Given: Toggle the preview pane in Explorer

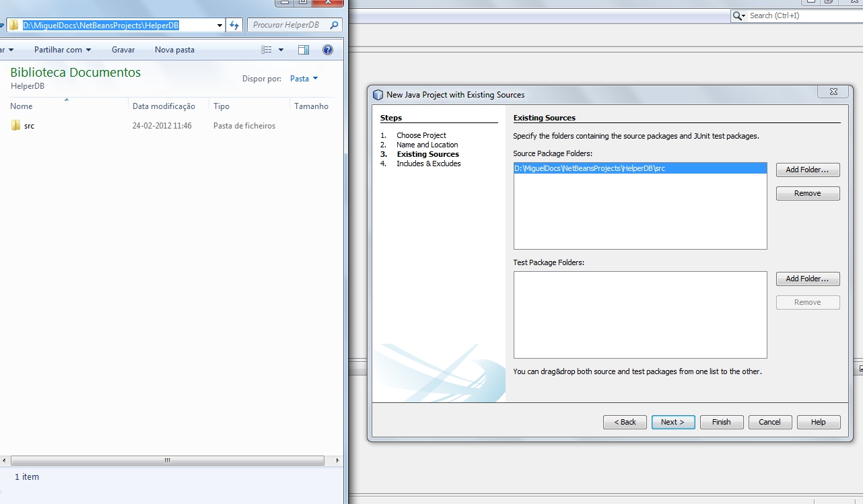Looking at the screenshot, I should 303,49.
